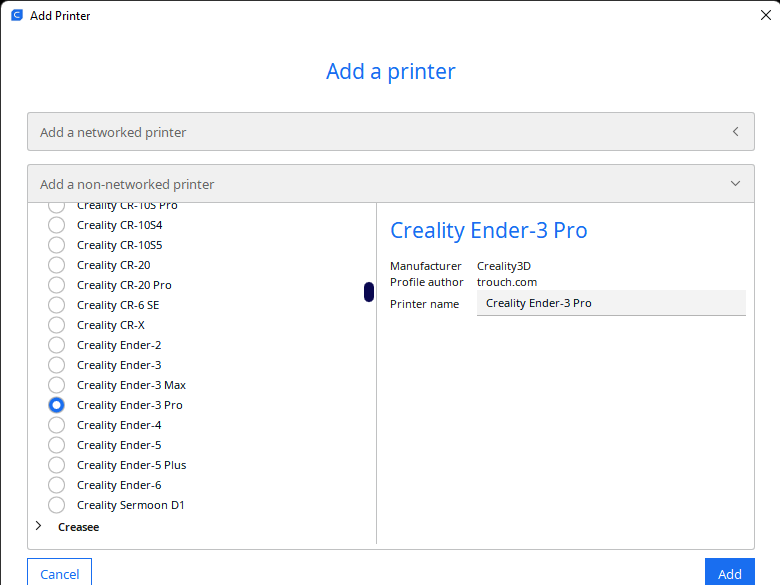Choose Creality Ender-2 from the list
Screen dimensions: 780x585
[x=57, y=345]
